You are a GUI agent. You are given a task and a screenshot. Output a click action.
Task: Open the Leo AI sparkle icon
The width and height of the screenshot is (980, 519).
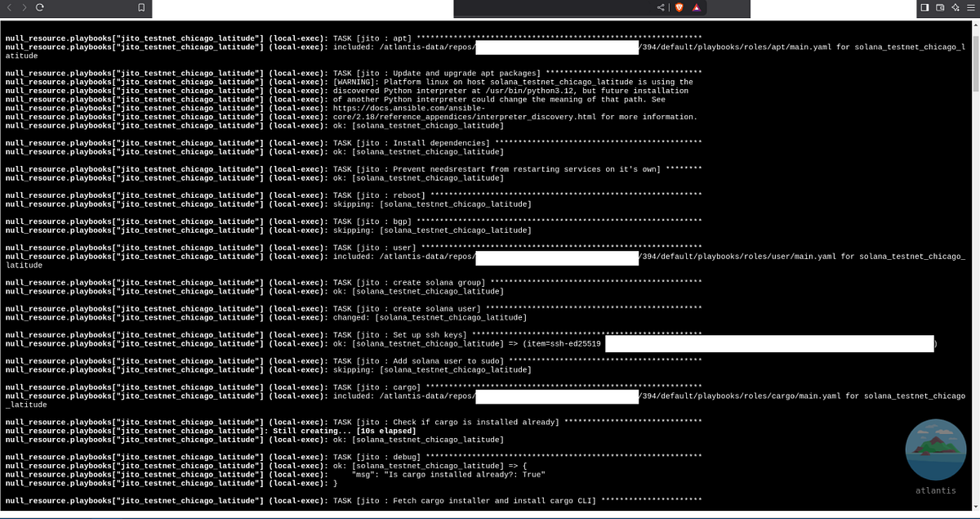point(955,7)
